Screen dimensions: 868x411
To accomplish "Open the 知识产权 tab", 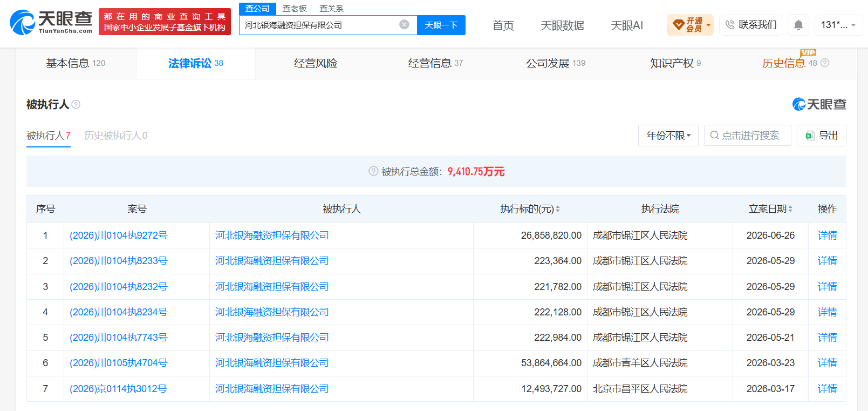I will [675, 63].
